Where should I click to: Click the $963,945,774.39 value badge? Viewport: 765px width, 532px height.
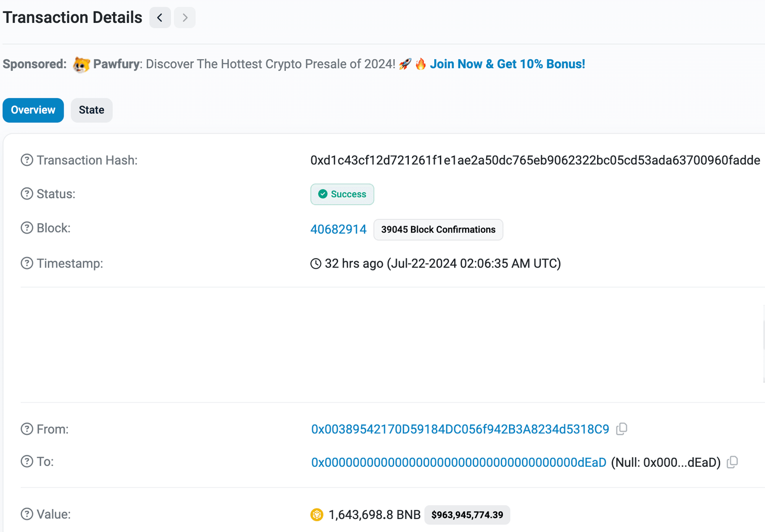click(x=467, y=515)
